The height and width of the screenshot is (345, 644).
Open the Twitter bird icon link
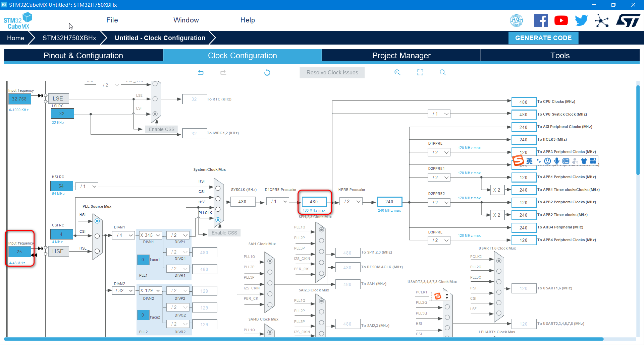581,20
